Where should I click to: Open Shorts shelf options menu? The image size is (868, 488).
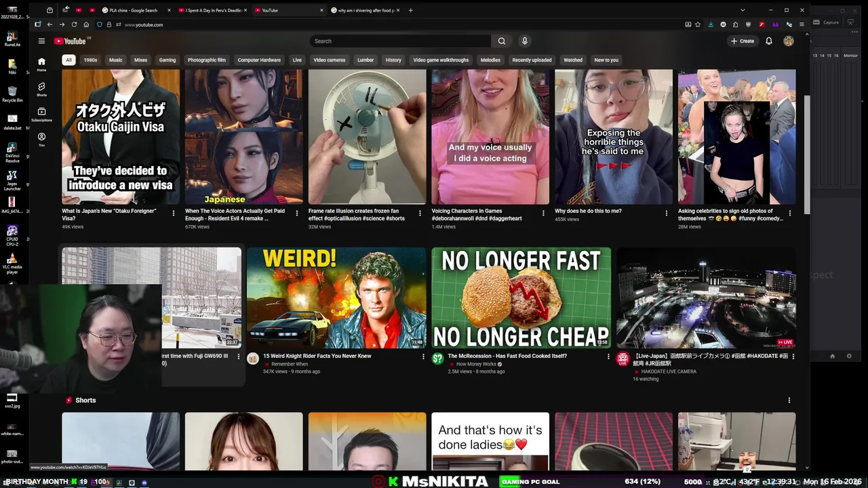pos(789,401)
